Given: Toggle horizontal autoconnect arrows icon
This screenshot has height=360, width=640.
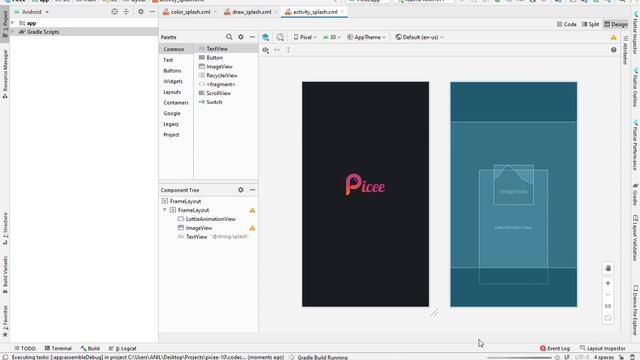Looking at the screenshot, I should pos(277,50).
